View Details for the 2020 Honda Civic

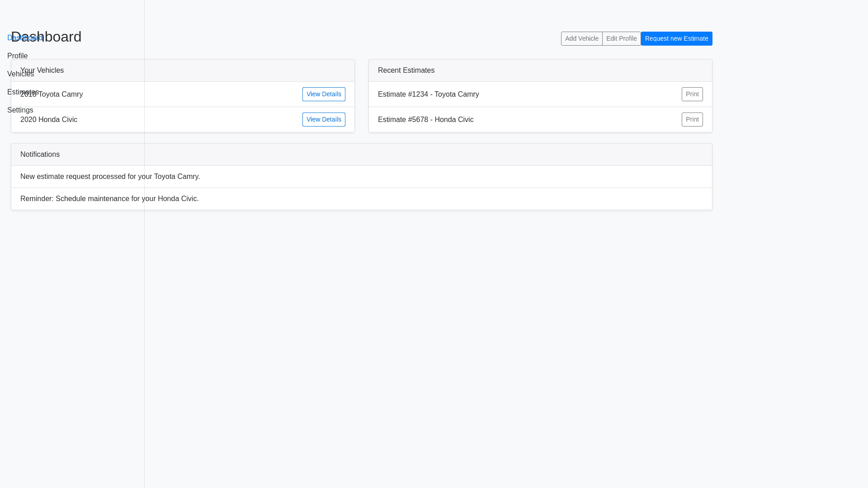click(x=324, y=120)
